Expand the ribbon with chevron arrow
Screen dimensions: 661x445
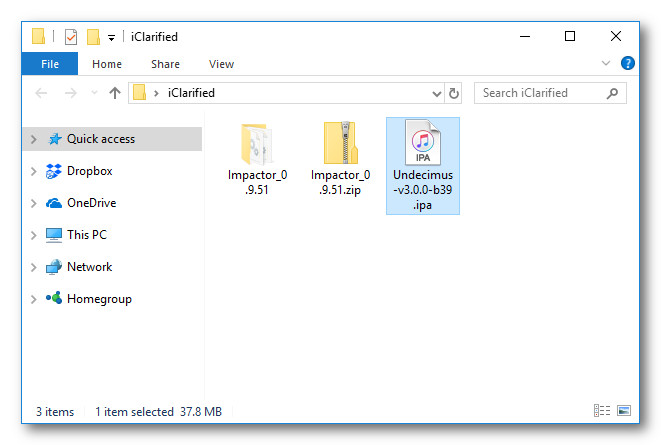606,63
